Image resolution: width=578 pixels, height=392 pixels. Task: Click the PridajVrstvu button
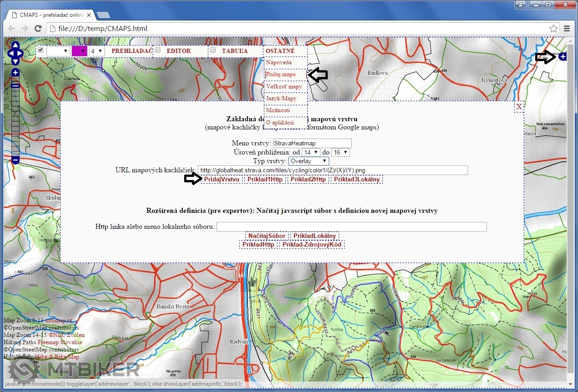222,179
